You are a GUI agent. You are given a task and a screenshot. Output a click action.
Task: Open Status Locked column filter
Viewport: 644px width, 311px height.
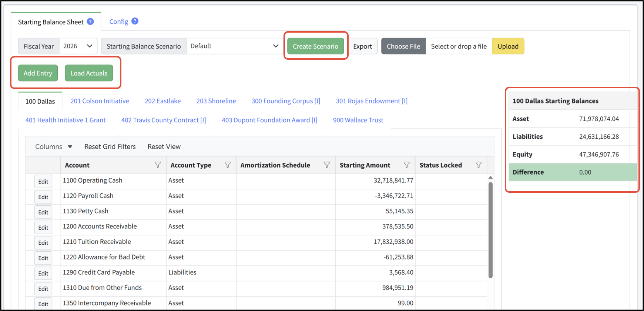pos(479,165)
